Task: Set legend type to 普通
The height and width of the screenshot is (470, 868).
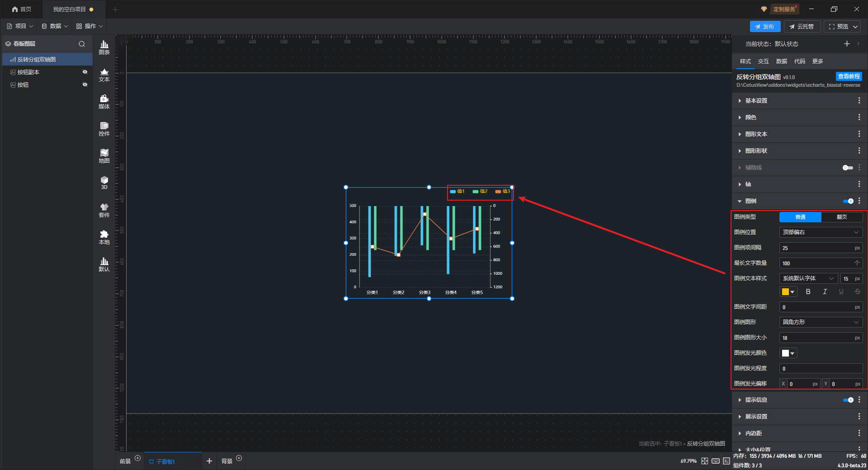Action: [800, 217]
